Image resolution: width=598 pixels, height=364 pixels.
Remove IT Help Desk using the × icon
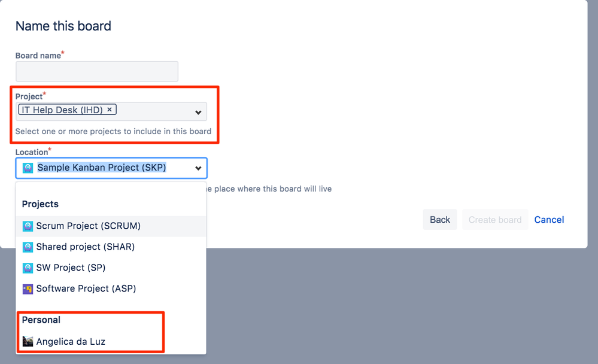coord(110,110)
